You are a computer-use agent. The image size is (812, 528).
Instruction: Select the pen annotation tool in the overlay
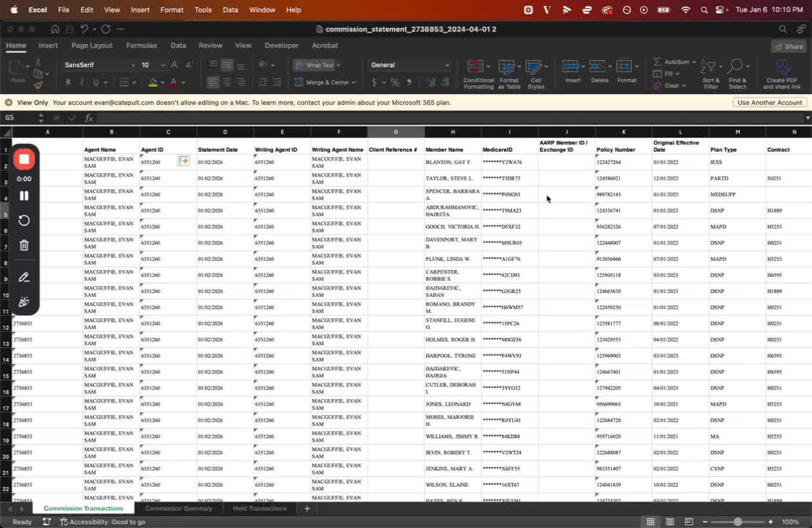point(24,277)
